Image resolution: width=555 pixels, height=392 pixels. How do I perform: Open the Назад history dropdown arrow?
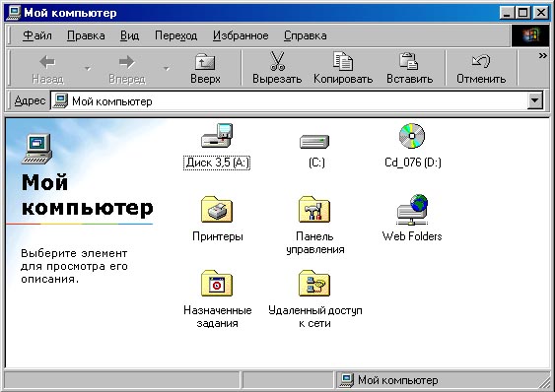[x=88, y=69]
